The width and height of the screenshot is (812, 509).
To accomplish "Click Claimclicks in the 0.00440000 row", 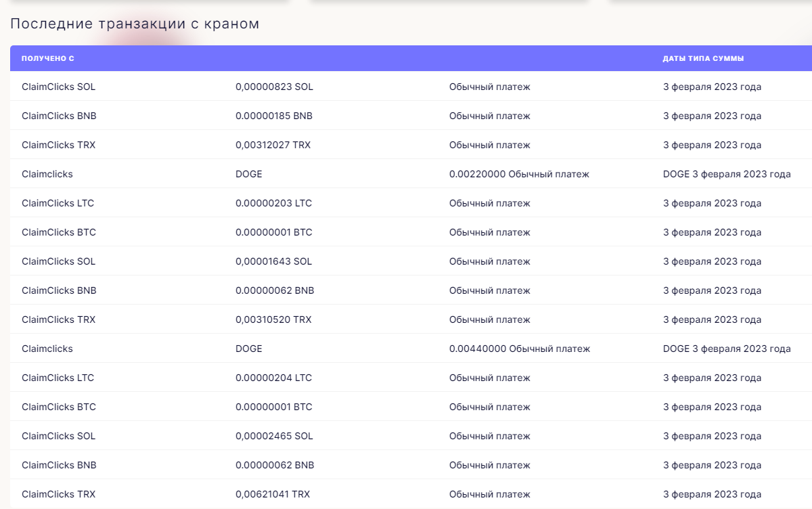I will click(x=47, y=349).
